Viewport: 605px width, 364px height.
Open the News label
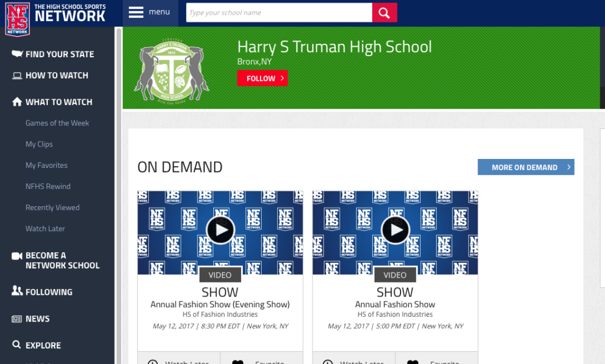[x=37, y=319]
